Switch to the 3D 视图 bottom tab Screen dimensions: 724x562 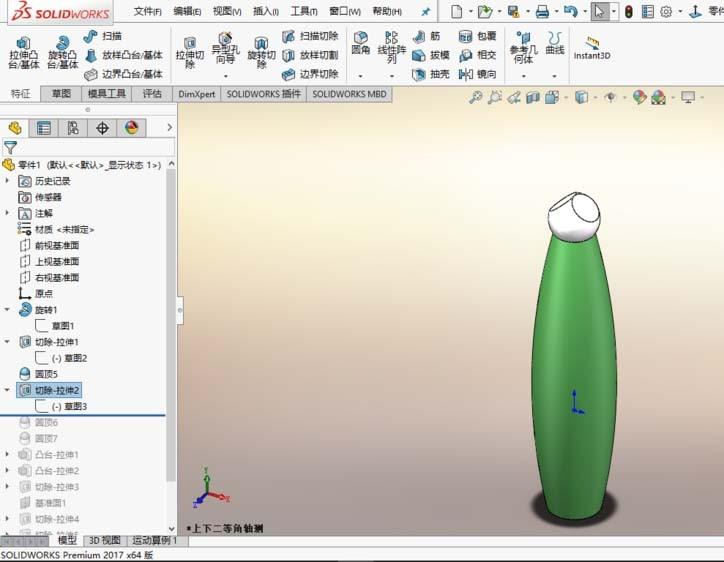tap(105, 540)
